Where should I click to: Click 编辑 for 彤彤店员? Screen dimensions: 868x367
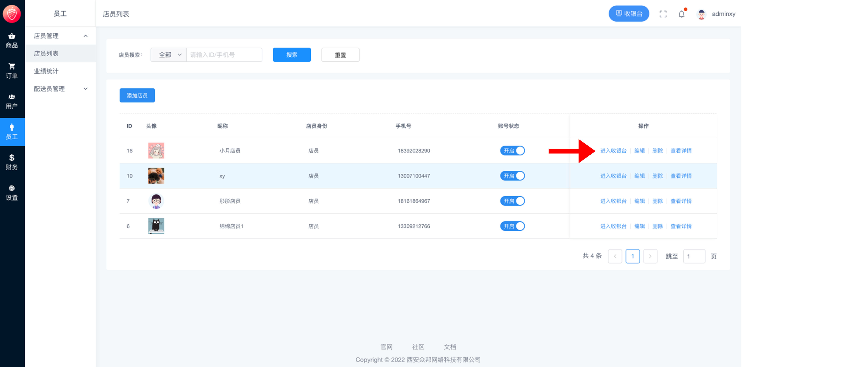pyautogui.click(x=639, y=201)
